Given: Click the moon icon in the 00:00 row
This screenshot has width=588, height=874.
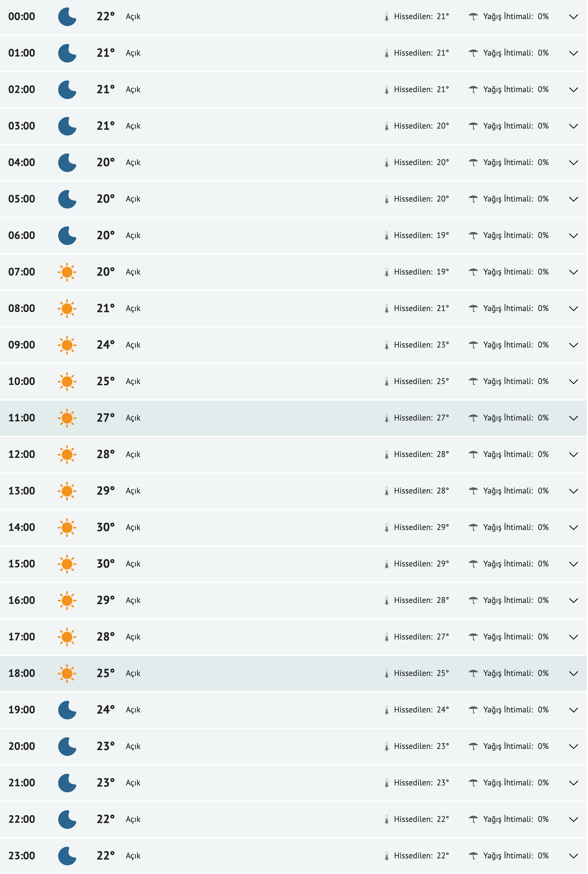Looking at the screenshot, I should (x=67, y=17).
